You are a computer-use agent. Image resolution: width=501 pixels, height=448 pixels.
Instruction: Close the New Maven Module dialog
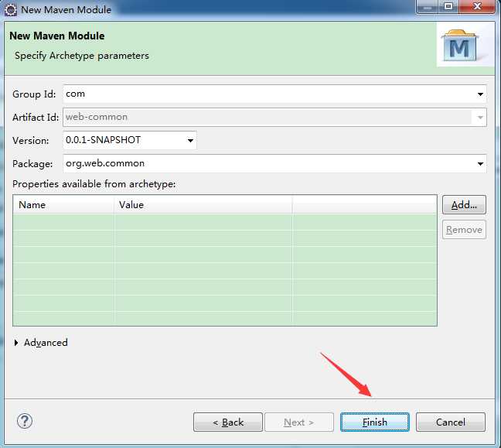[x=477, y=6]
